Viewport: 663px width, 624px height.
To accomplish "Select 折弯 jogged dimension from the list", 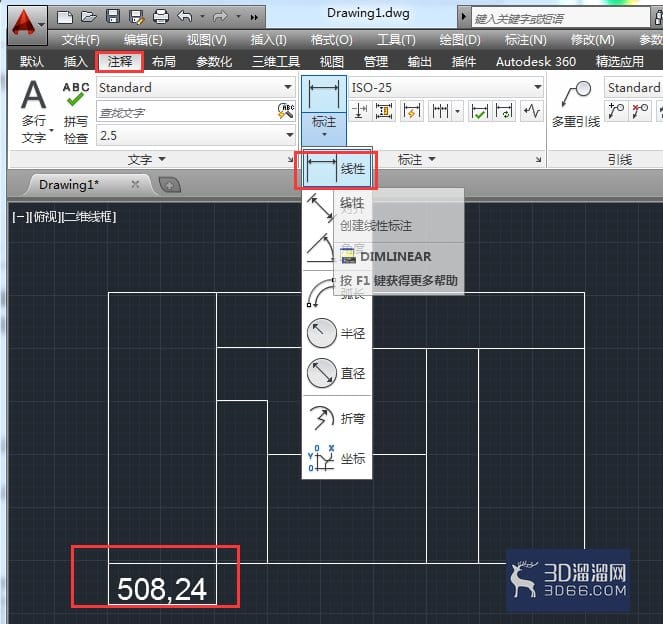I will 337,418.
